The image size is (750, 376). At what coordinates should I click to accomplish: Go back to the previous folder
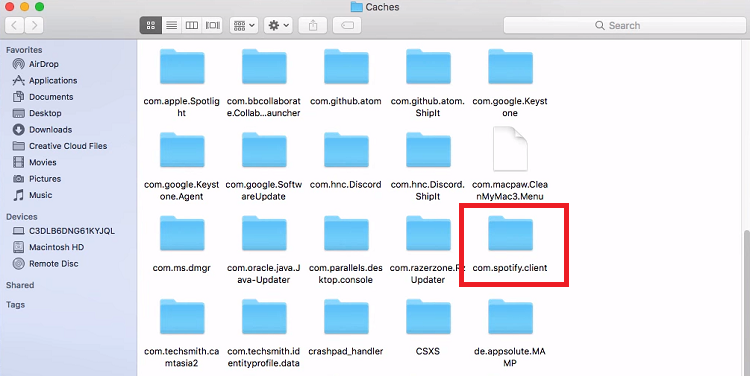point(14,25)
